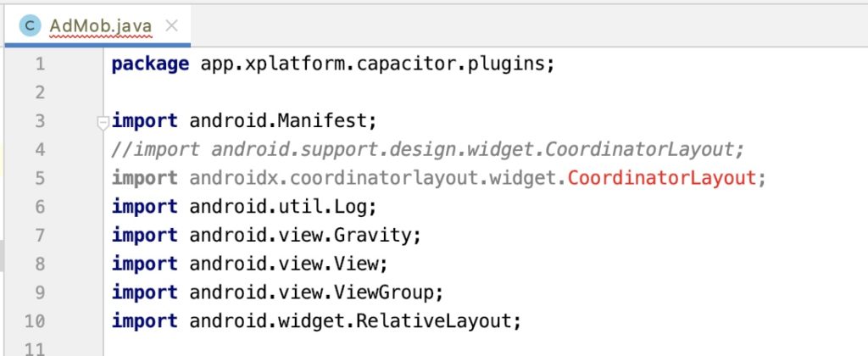Viewport: 868px width, 356px height.
Task: Click the red CoordinatorLayout import reference
Action: pyautogui.click(x=661, y=178)
